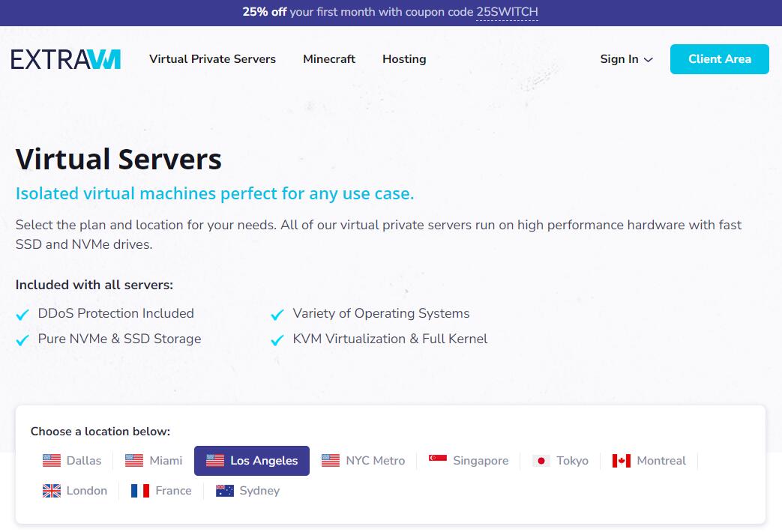Select the Miami location
The width and height of the screenshot is (782, 532).
coord(154,461)
